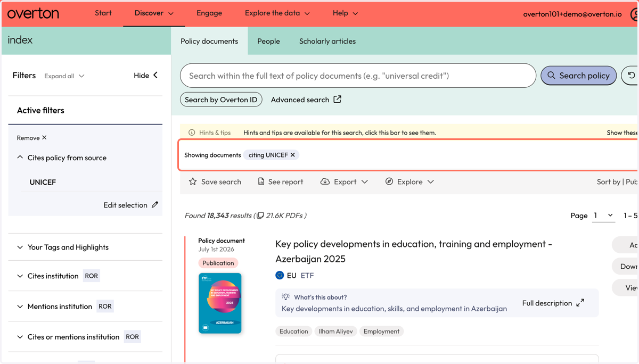Expand all filters
The width and height of the screenshot is (639, 364).
[64, 76]
